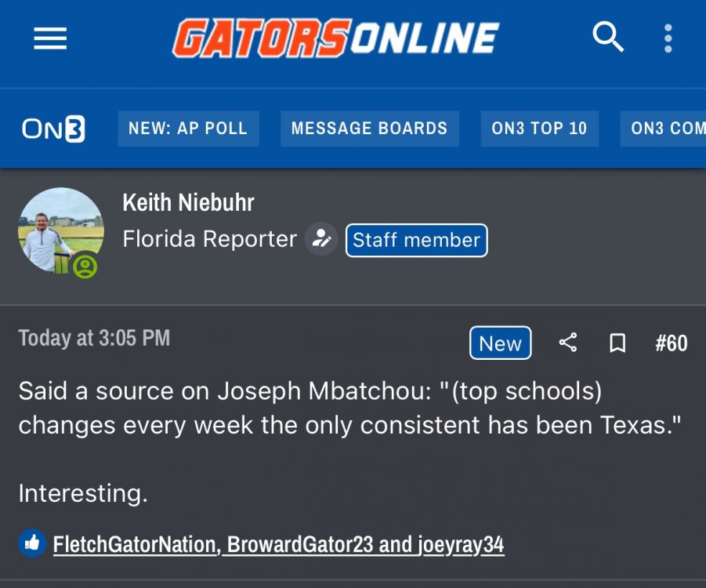Screen dimensions: 706x588
Task: Share this post via share icon
Action: pos(568,343)
